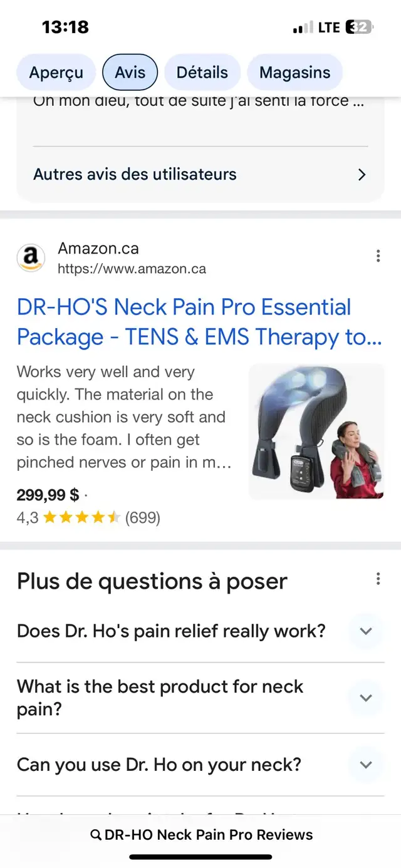Open three-dot menu for Amazon.ca result
This screenshot has height=868, width=401.
378,256
